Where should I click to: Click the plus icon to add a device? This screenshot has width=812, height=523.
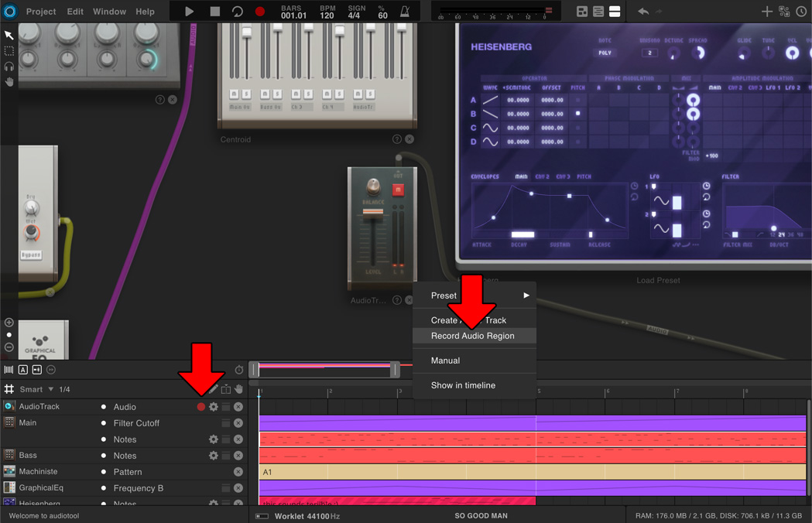tap(766, 11)
